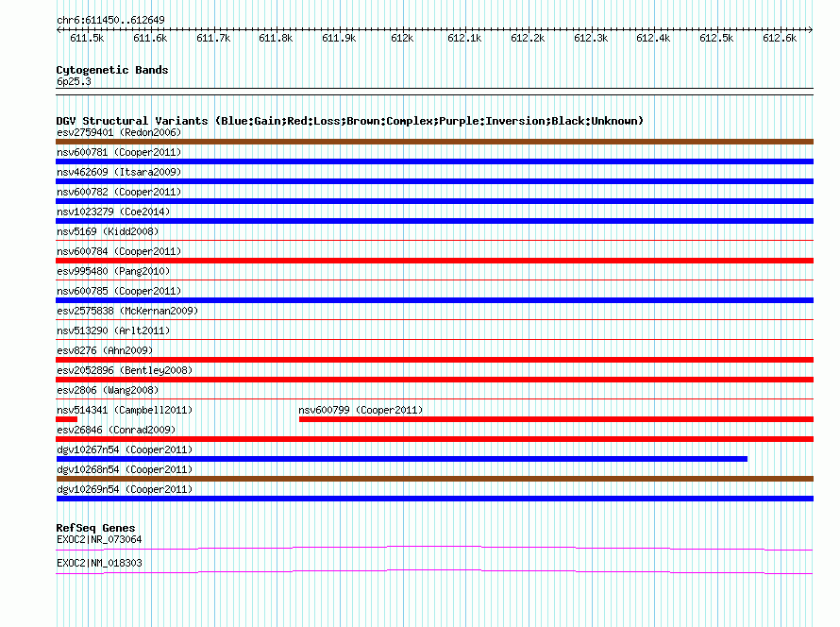Select the brown dgv10268n54 complex bar
This screenshot has height=627, width=840.
434,479
